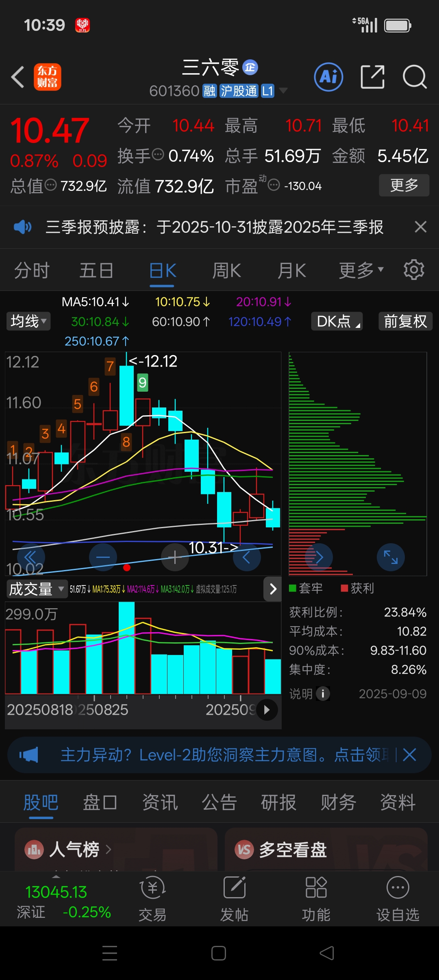Viewport: 439px width, 980px height.
Task: Share the stock page via share icon
Action: [372, 77]
